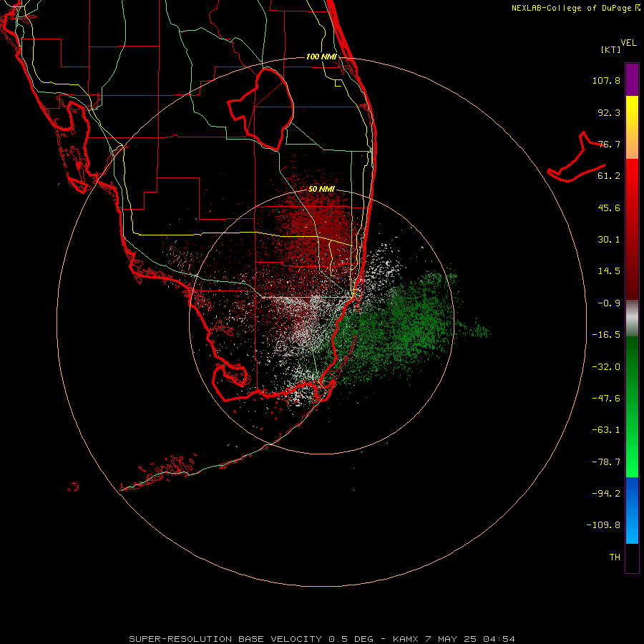644x644 pixels.
Task: Click the TH threshold label on the legend
Action: coord(615,557)
